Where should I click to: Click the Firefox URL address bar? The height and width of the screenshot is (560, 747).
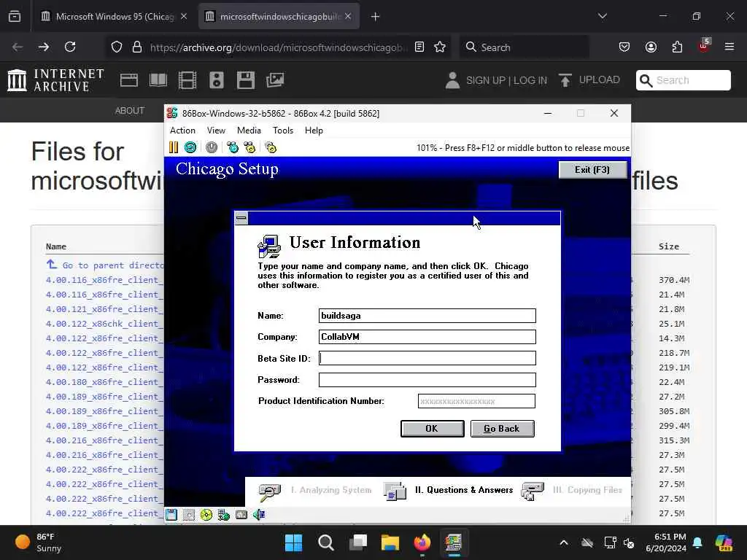click(x=278, y=47)
